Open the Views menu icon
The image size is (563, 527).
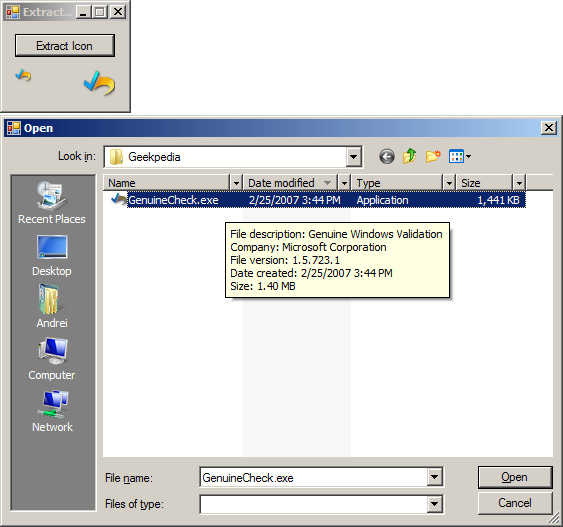(460, 157)
